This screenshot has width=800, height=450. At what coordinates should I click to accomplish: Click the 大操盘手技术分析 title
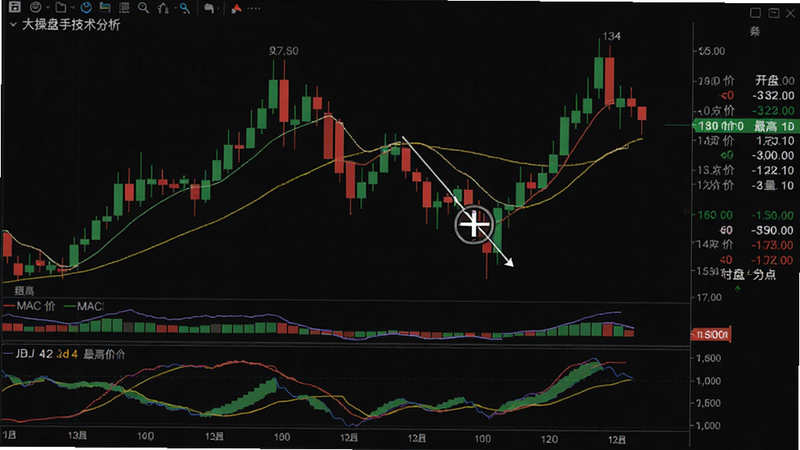tap(71, 24)
